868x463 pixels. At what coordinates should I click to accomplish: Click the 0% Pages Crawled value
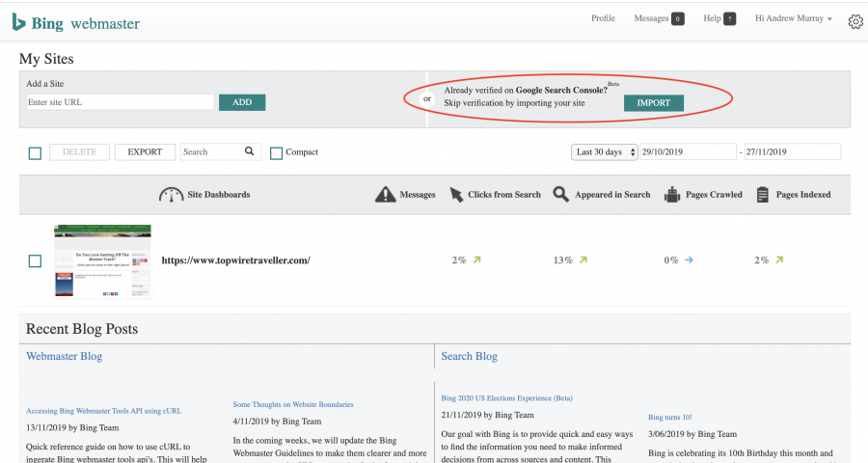pos(671,260)
